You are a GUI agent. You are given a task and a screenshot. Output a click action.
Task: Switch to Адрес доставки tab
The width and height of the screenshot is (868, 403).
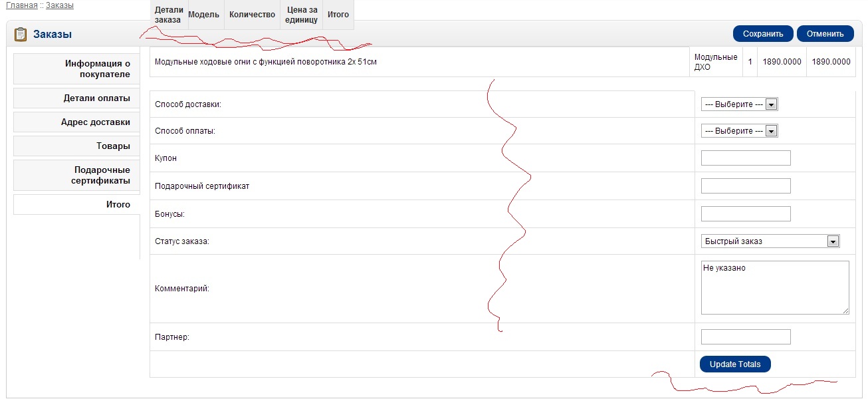click(x=76, y=122)
